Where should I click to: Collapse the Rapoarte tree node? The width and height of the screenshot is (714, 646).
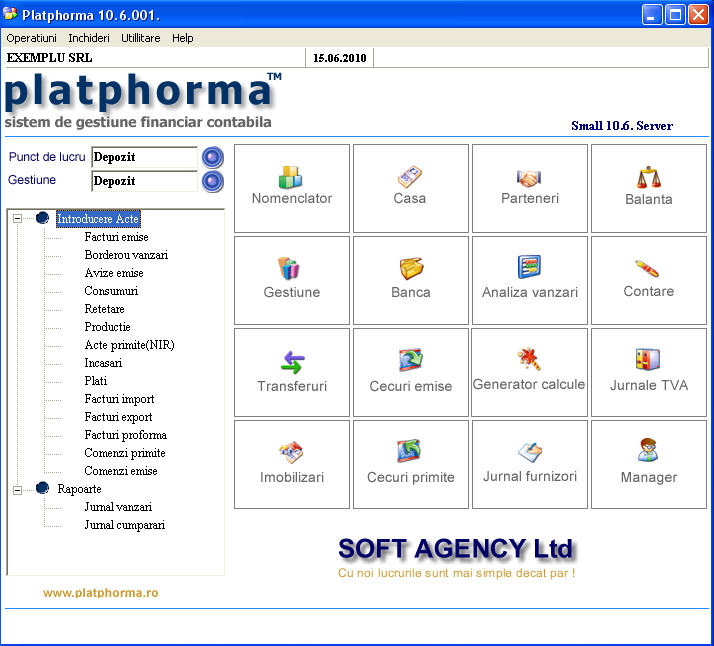click(17, 490)
